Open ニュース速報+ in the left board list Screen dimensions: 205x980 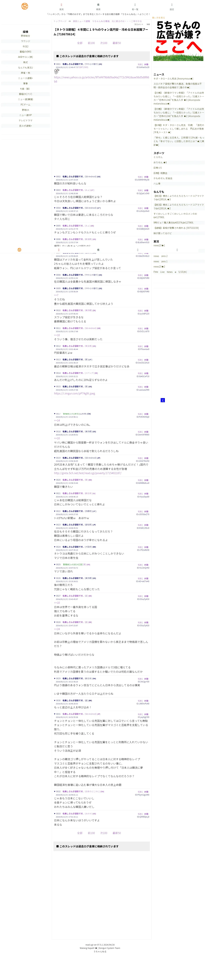pyautogui.click(x=25, y=78)
